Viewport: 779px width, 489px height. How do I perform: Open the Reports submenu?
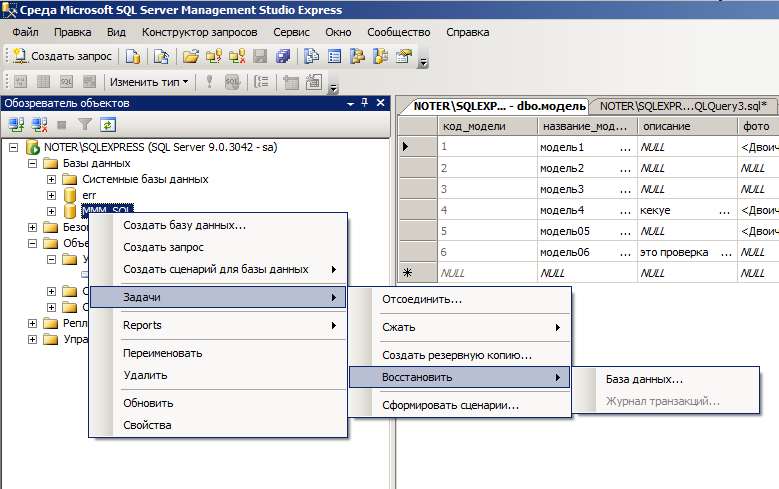click(218, 325)
